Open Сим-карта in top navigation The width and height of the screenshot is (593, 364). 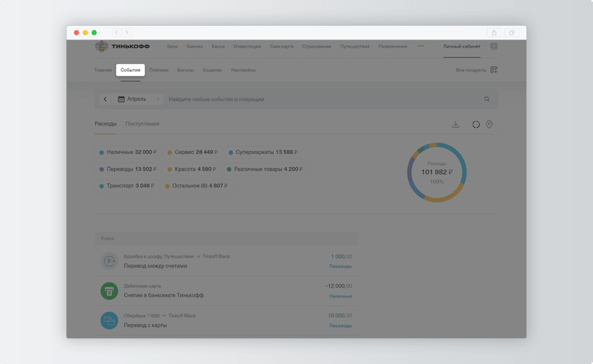click(281, 46)
